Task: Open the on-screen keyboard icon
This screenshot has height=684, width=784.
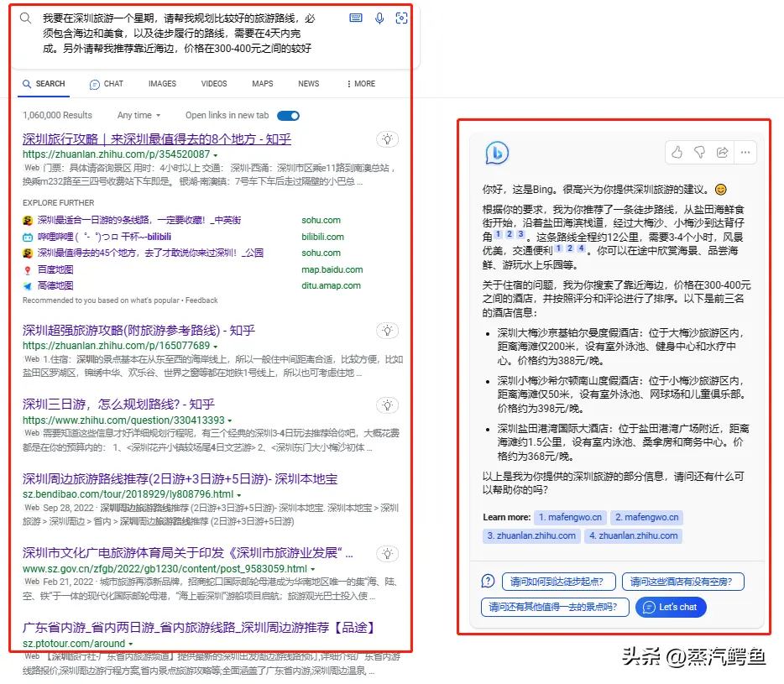Action: 356,18
